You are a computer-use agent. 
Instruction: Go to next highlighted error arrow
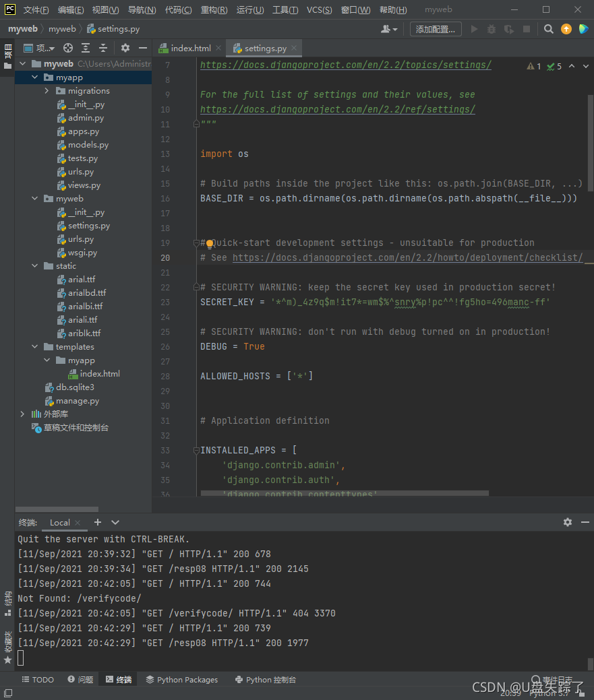click(x=585, y=65)
